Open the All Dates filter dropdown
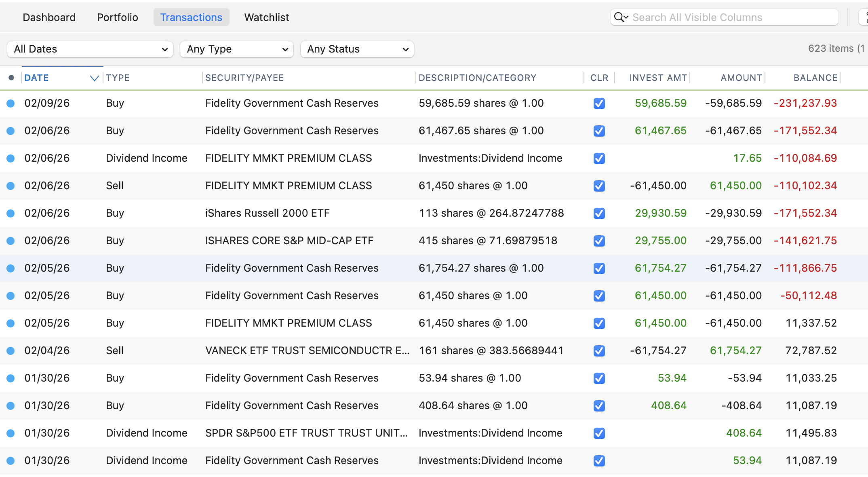 (x=90, y=49)
